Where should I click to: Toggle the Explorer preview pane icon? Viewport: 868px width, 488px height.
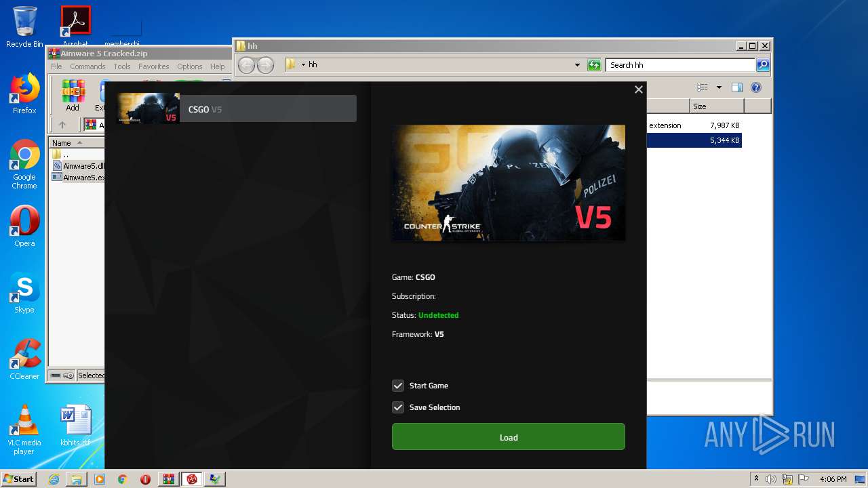[737, 87]
